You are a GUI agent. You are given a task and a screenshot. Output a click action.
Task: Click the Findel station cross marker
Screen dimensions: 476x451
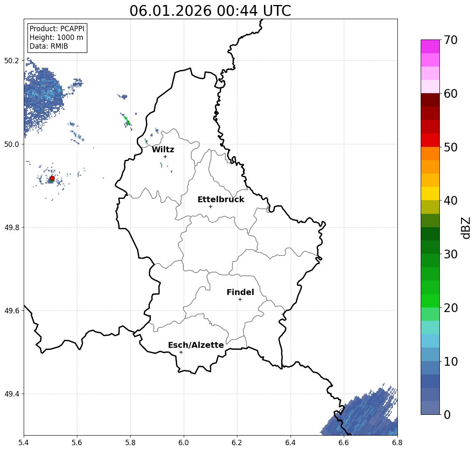[x=240, y=300]
